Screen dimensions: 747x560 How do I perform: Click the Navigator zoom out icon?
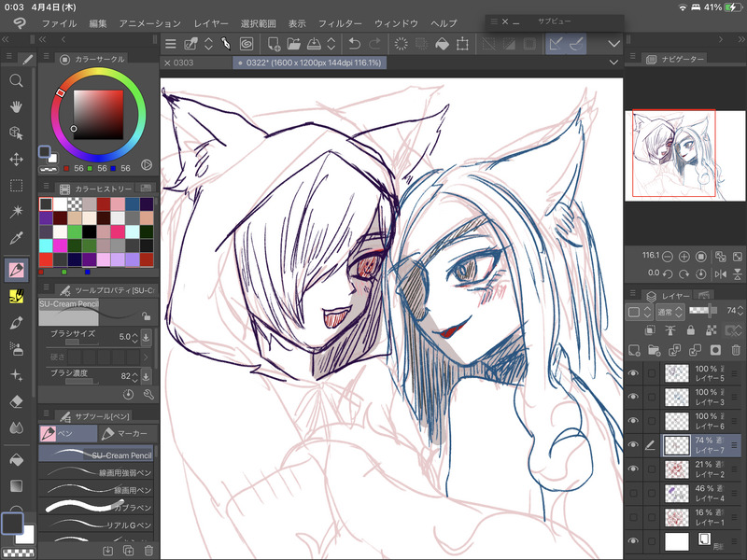tap(668, 257)
